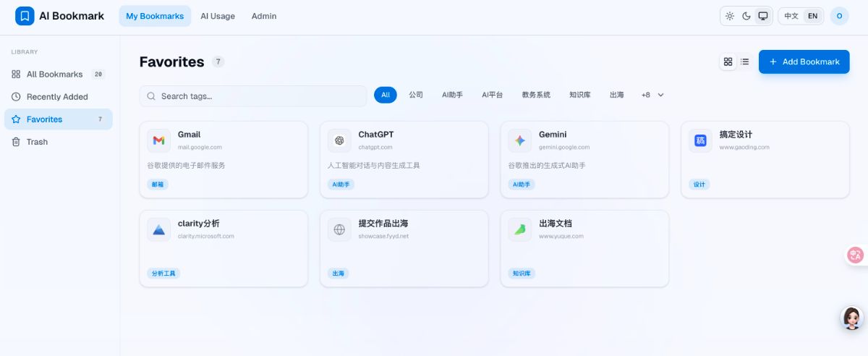Click chatgpt.com URL text
The height and width of the screenshot is (356, 868).
pyautogui.click(x=375, y=147)
